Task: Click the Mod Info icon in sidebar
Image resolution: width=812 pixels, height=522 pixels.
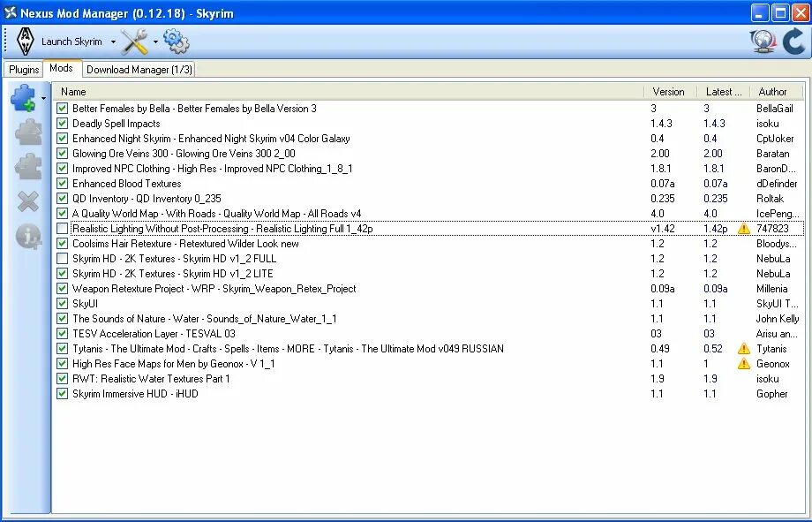Action: [27, 234]
